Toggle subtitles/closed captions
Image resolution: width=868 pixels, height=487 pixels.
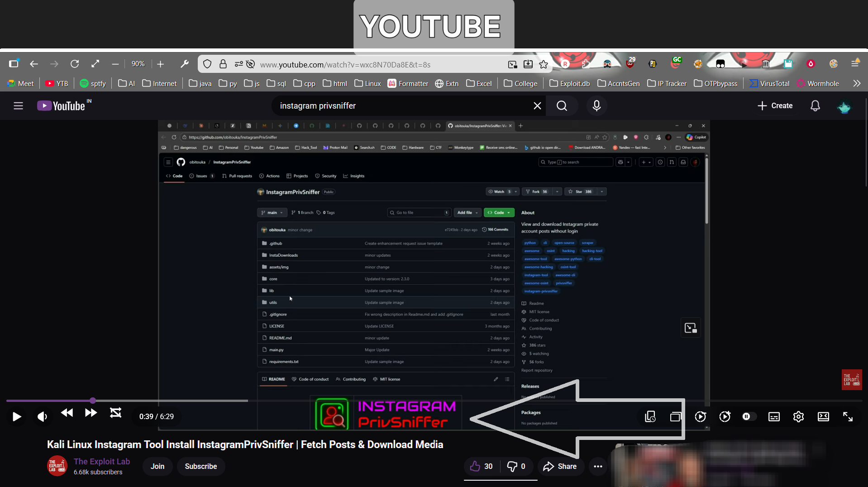(774, 416)
